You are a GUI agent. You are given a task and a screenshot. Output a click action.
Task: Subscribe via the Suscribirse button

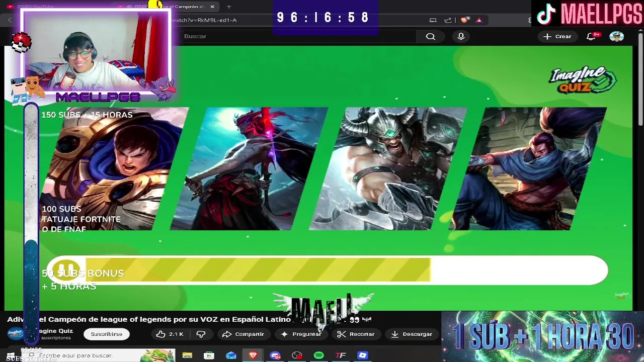point(106,334)
